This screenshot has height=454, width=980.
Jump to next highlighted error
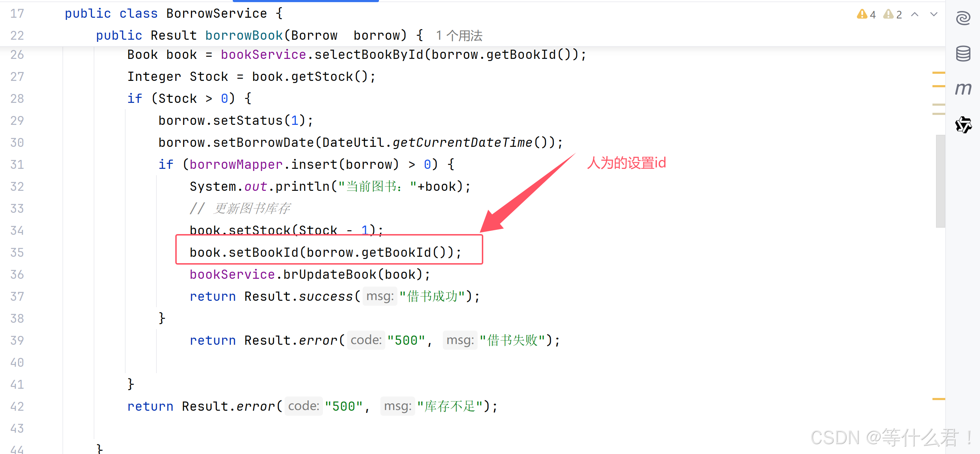(x=934, y=15)
